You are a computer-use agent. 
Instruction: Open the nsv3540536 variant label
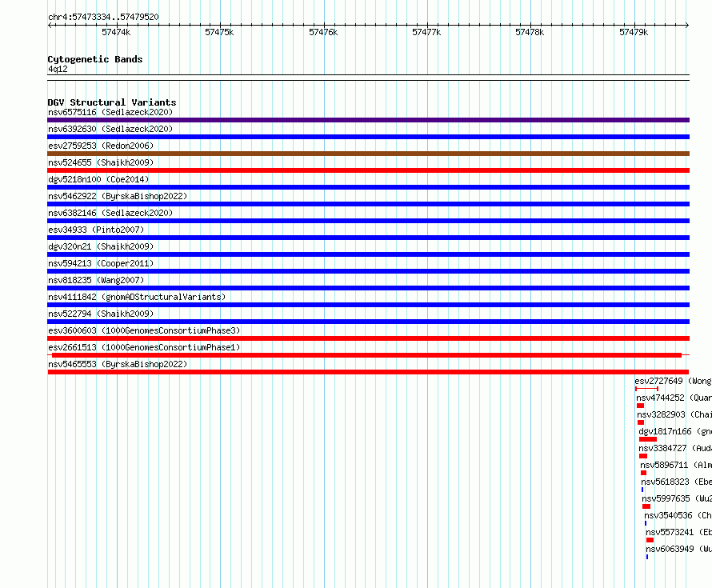(678, 515)
